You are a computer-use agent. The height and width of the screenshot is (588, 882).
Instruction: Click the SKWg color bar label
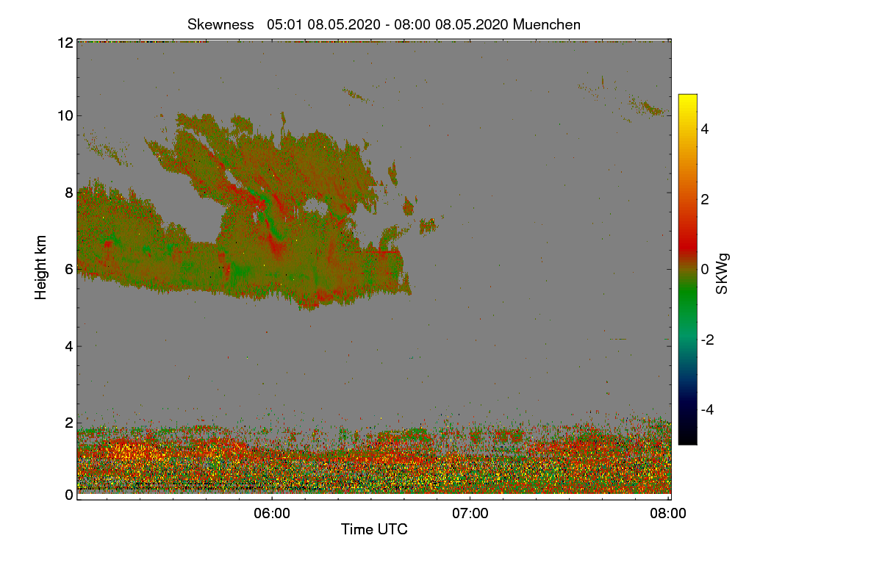[x=723, y=273]
